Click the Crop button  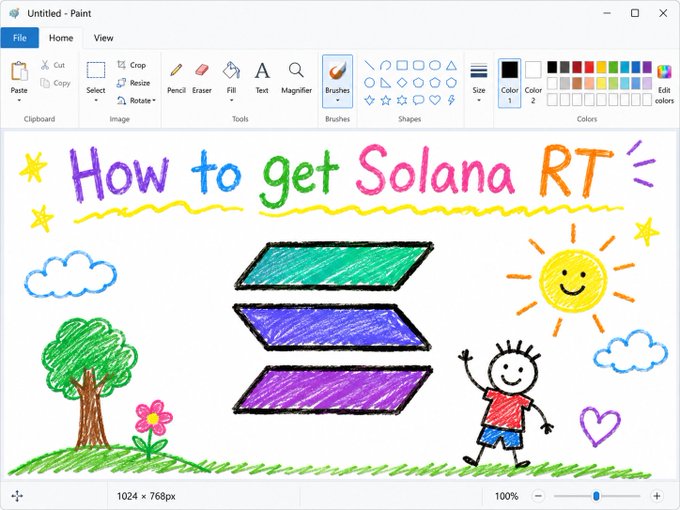coord(131,65)
